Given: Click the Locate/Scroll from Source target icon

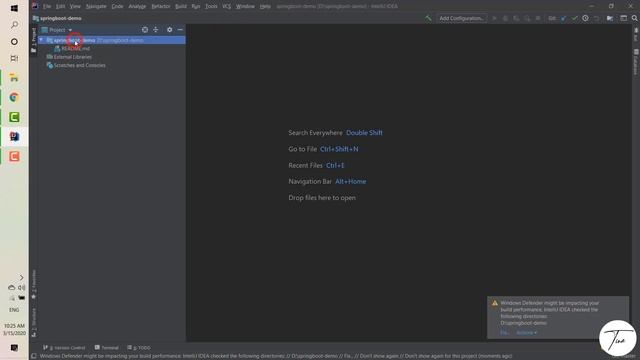Looking at the screenshot, I should coord(145,30).
